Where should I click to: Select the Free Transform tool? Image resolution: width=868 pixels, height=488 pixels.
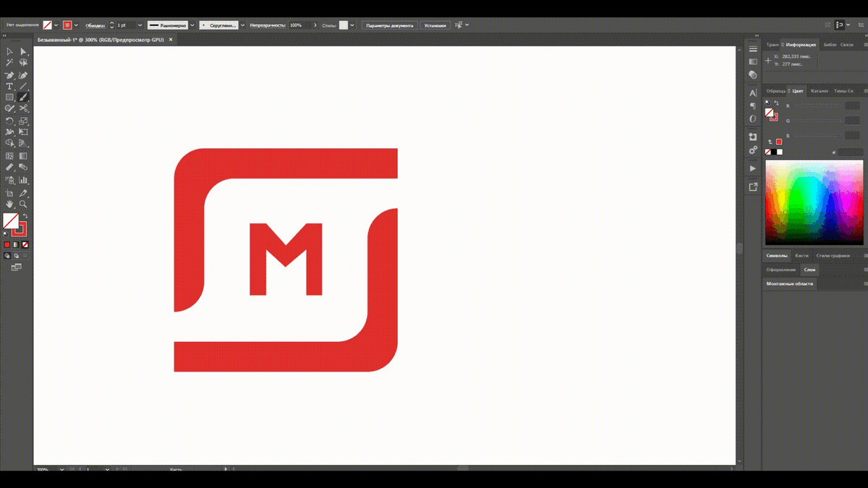point(23,132)
